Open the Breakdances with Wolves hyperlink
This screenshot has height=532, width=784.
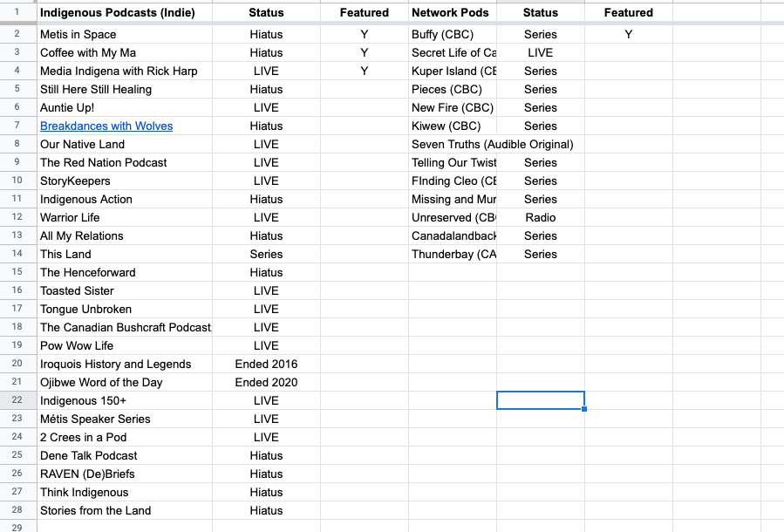pyautogui.click(x=106, y=126)
